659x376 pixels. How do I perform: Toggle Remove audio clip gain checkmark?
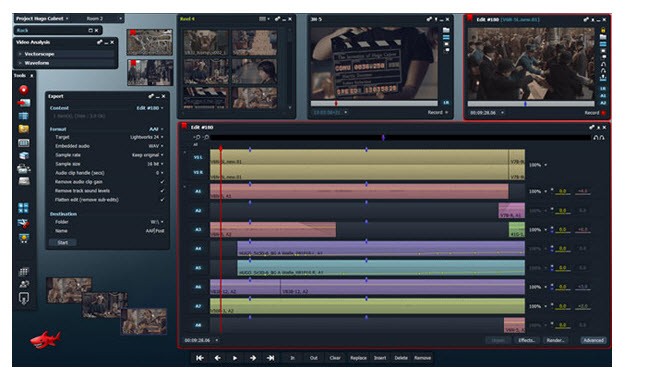[162, 182]
